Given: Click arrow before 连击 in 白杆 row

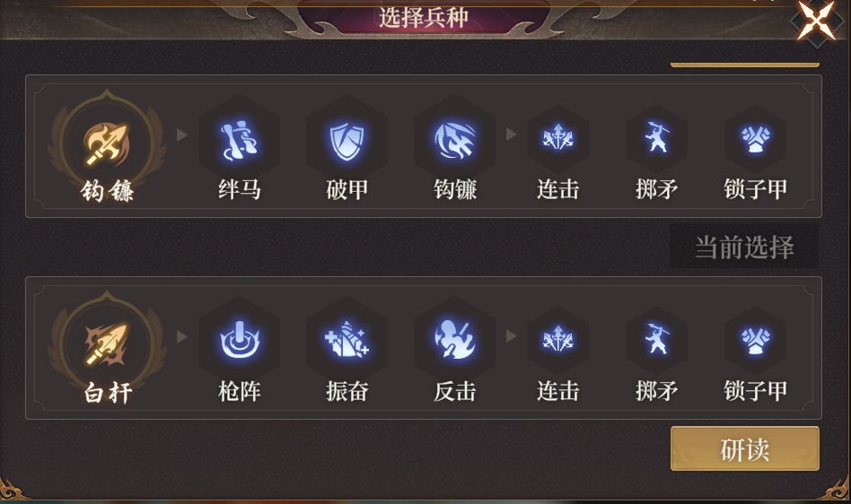Looking at the screenshot, I should coord(511,336).
